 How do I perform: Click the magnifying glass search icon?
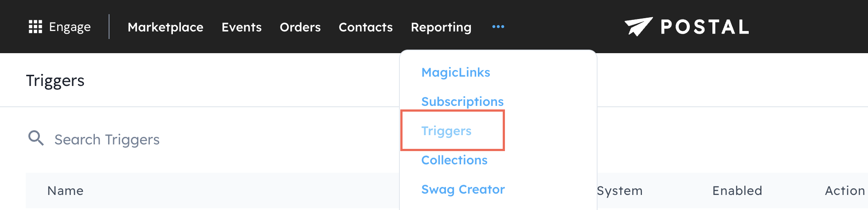[x=36, y=138]
